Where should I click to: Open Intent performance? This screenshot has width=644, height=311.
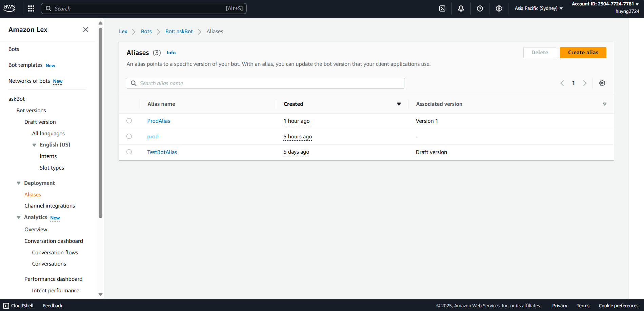pyautogui.click(x=56, y=291)
